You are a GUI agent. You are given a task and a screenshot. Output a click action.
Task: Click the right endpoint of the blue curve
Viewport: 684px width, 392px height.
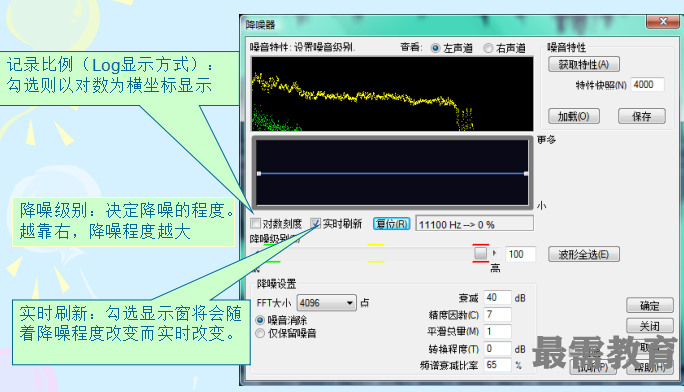pos(526,174)
